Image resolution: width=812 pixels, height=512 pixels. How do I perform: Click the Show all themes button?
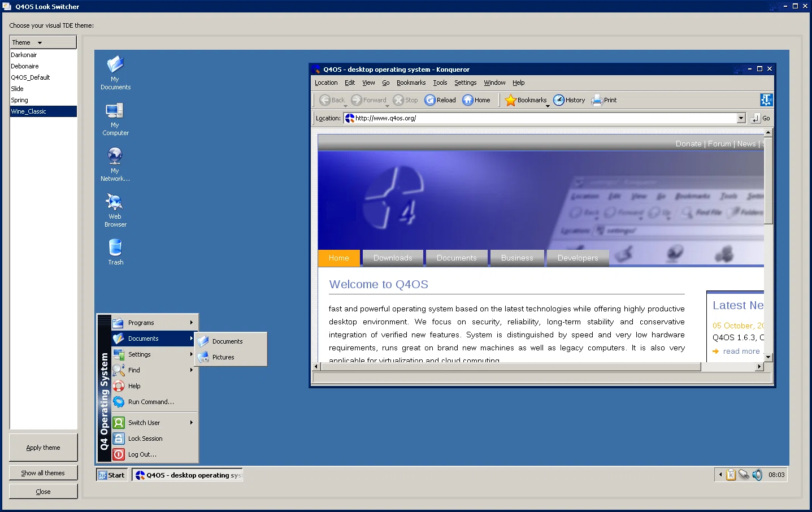click(x=43, y=473)
